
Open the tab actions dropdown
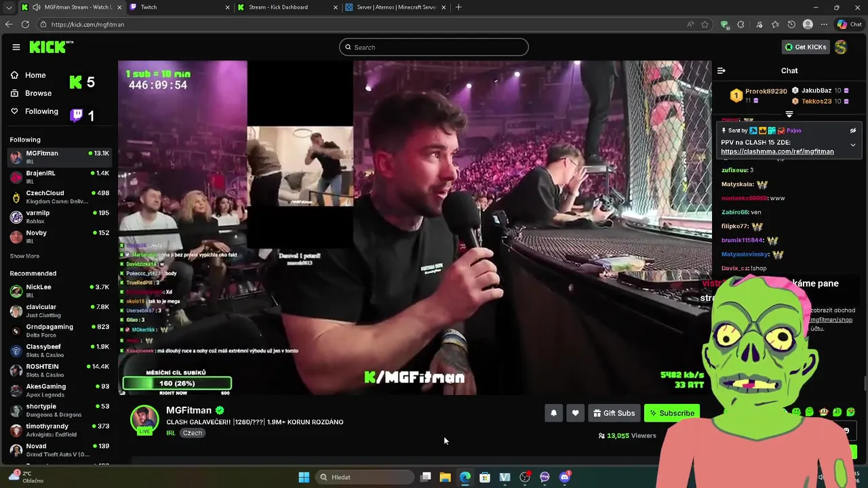tap(9, 7)
